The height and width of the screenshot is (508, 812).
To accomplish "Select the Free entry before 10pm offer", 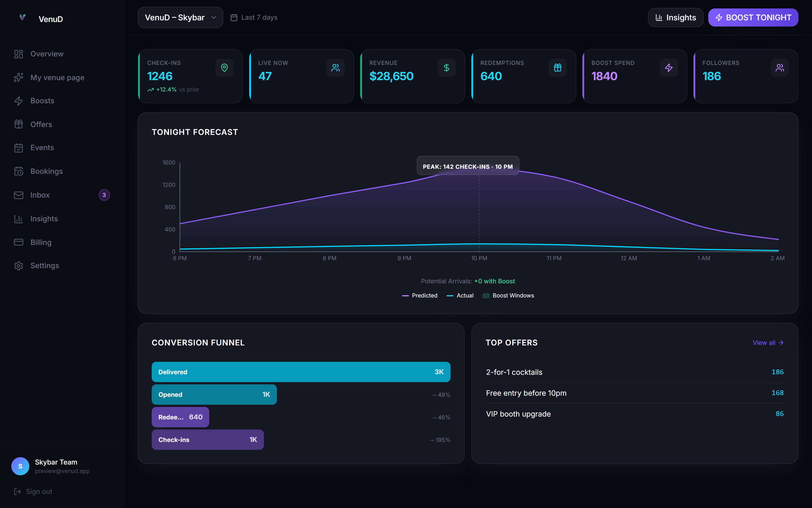I will [635, 393].
